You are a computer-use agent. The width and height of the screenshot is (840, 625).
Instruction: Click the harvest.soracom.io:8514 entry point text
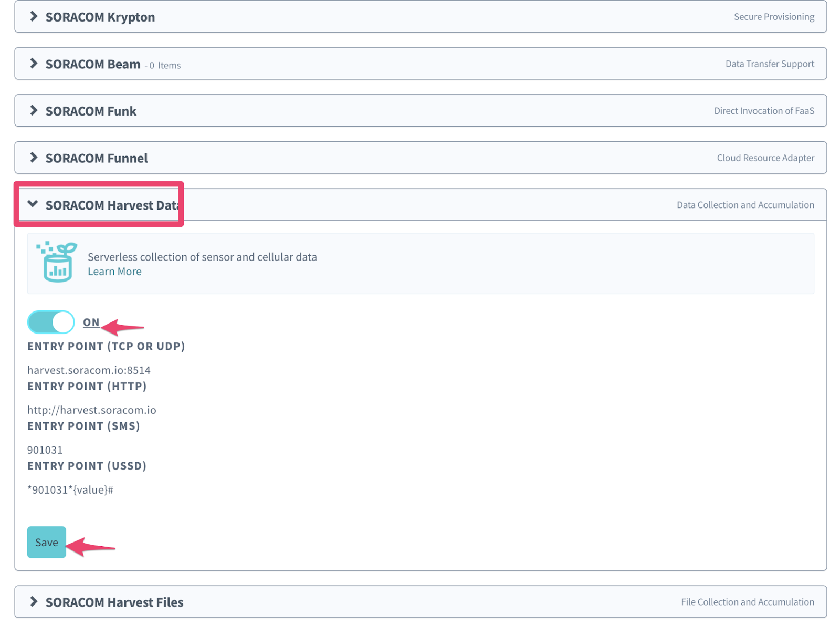(x=89, y=370)
